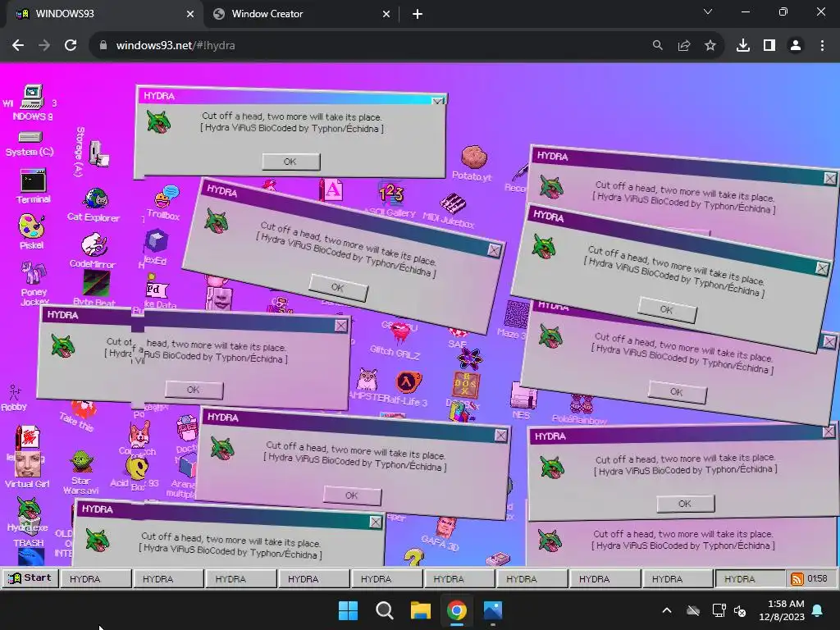Click OK in the glitched split HYDRA dialog
This screenshot has width=840, height=630.
point(194,390)
